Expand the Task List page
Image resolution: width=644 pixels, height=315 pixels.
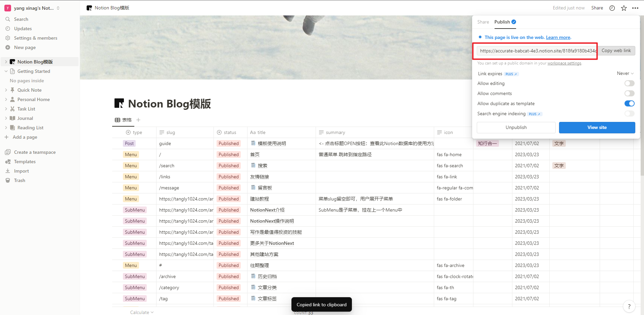click(x=6, y=109)
